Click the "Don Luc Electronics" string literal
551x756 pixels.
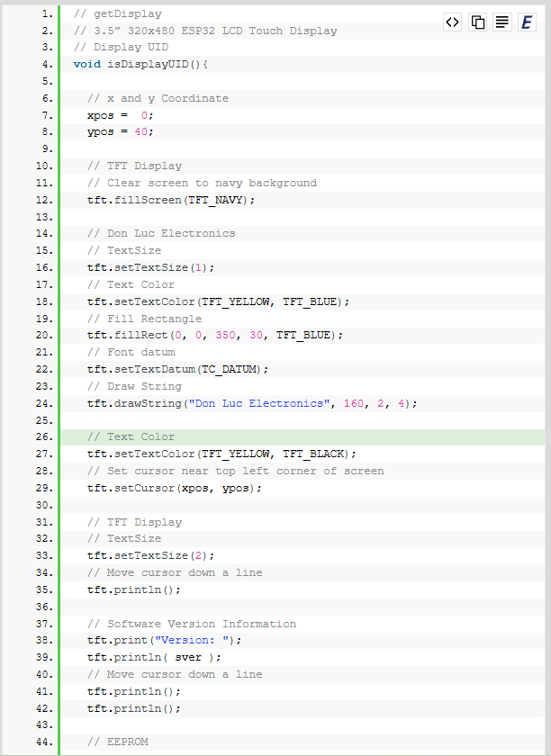pyautogui.click(x=257, y=403)
